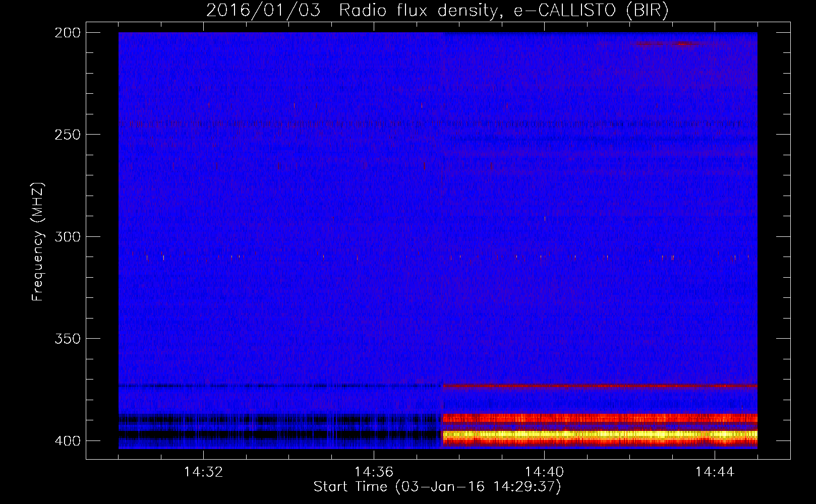
Task: Click the "Start Time (03-Jan-16 14:29:37)" label
Action: pos(437,487)
